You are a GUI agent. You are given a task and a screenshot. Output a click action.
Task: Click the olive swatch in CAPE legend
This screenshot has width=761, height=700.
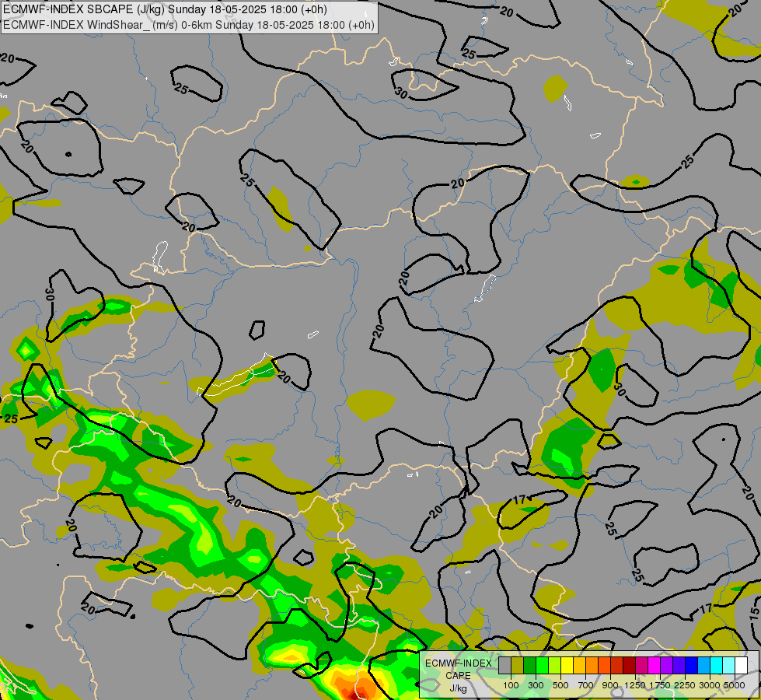pos(518,665)
